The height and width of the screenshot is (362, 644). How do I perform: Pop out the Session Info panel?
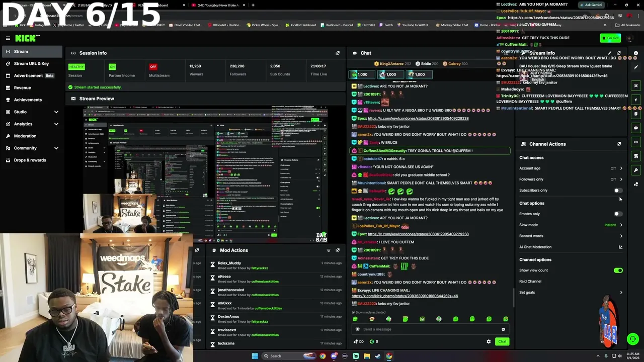coord(338,53)
